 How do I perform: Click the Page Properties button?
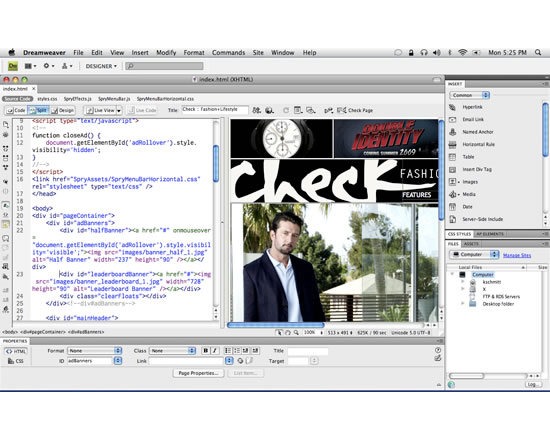tap(198, 373)
